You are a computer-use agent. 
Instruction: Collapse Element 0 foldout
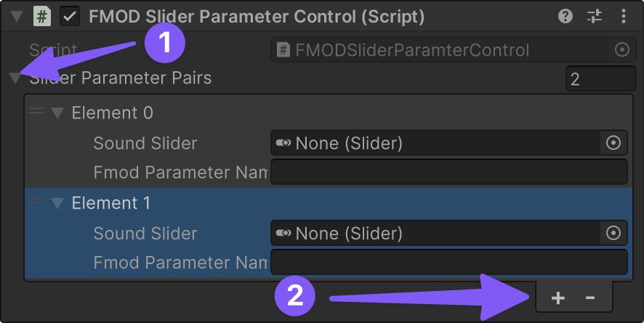tap(57, 113)
